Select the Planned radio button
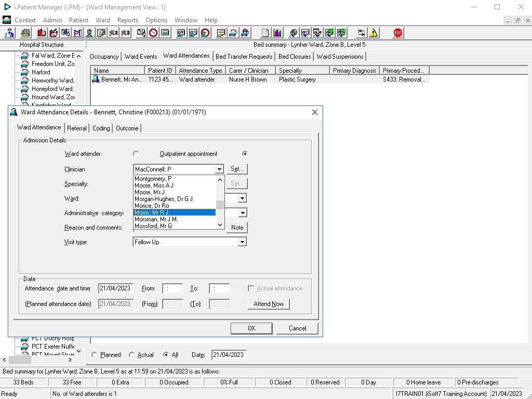 click(x=95, y=354)
